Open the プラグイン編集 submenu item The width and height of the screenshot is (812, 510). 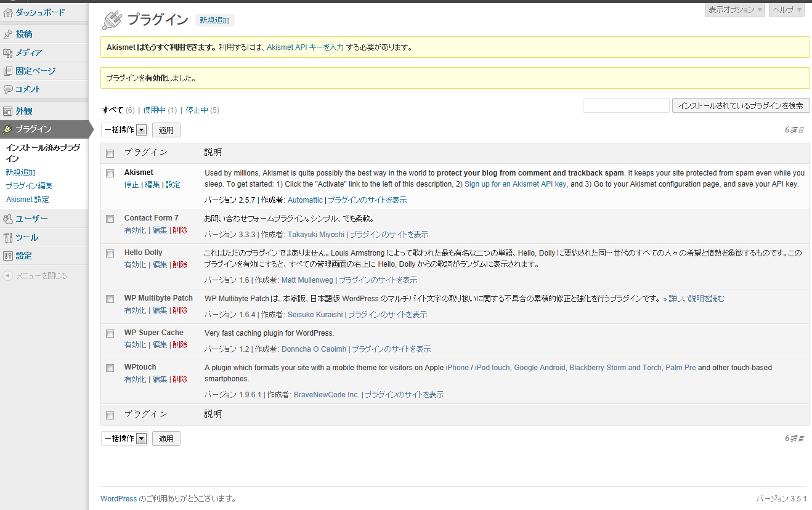(29, 186)
